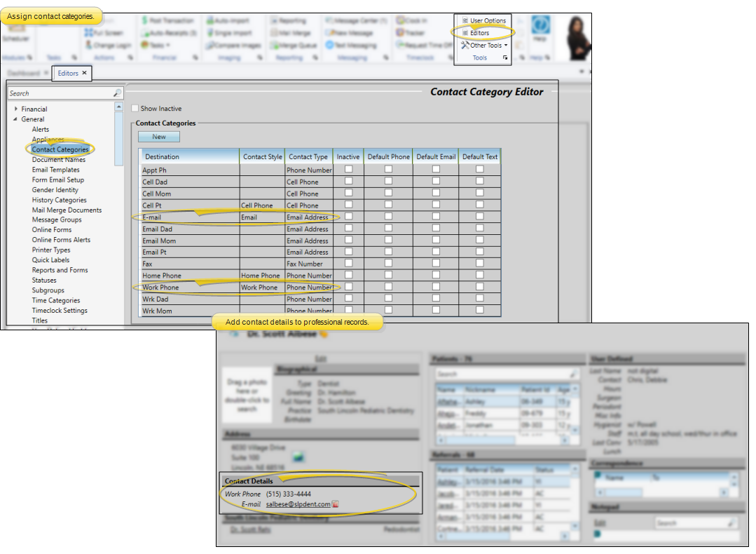Screen dimensions: 756x554
Task: Click the New button in Contact Categories
Action: pos(159,137)
